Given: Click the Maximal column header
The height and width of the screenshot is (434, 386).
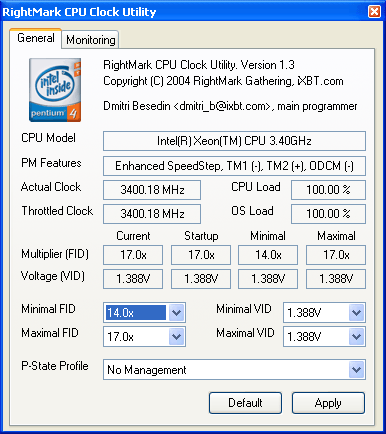Looking at the screenshot, I should point(336,236).
